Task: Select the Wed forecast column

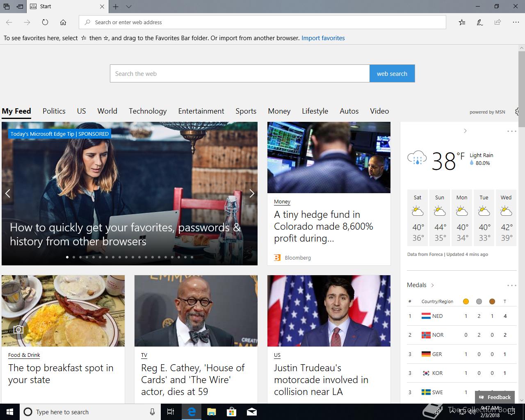Action: (506, 218)
